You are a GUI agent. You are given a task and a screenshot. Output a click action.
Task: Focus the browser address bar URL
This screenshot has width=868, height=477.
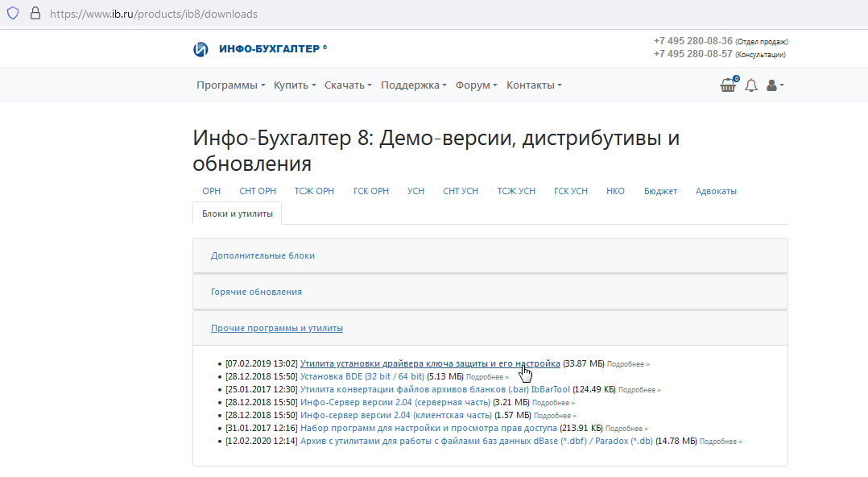pyautogui.click(x=153, y=14)
